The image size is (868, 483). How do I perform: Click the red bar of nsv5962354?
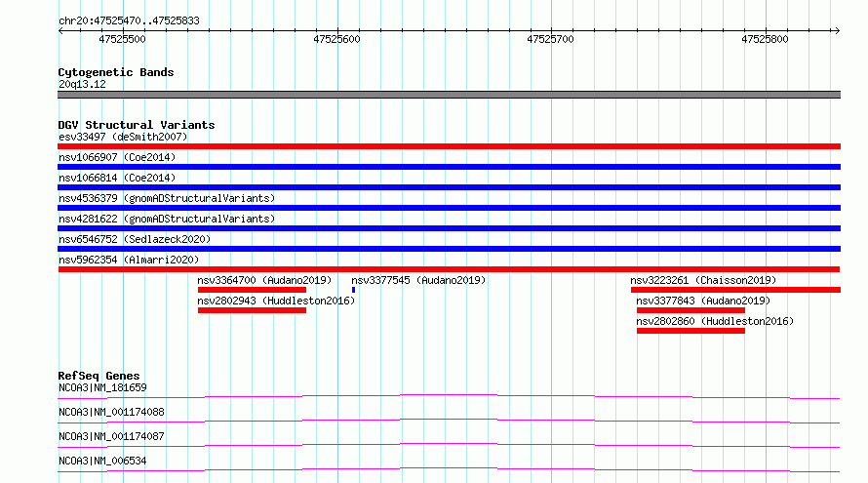449,269
